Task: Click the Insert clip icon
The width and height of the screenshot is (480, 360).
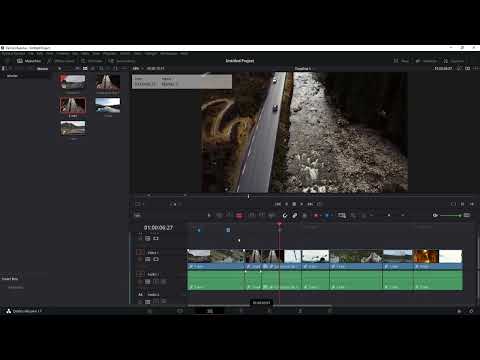Action: (x=252, y=216)
